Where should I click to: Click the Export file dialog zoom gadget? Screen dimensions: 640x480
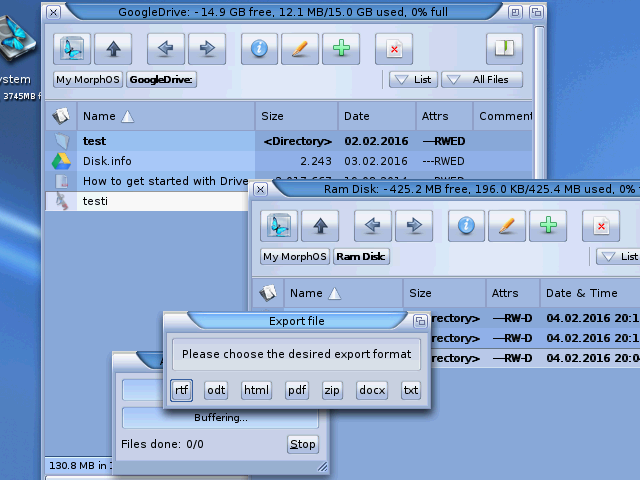(420, 321)
